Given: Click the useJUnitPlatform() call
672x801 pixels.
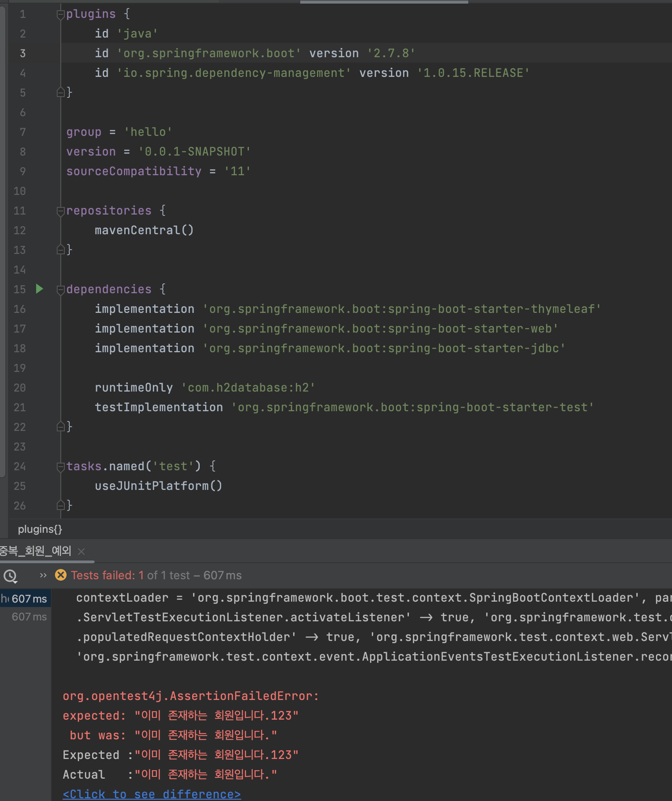Looking at the screenshot, I should pos(159,486).
